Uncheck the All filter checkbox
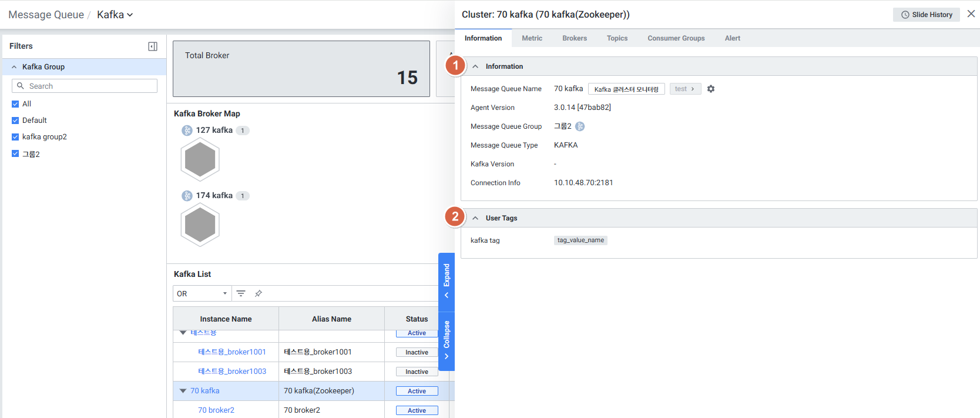The width and height of the screenshot is (980, 418). point(15,104)
